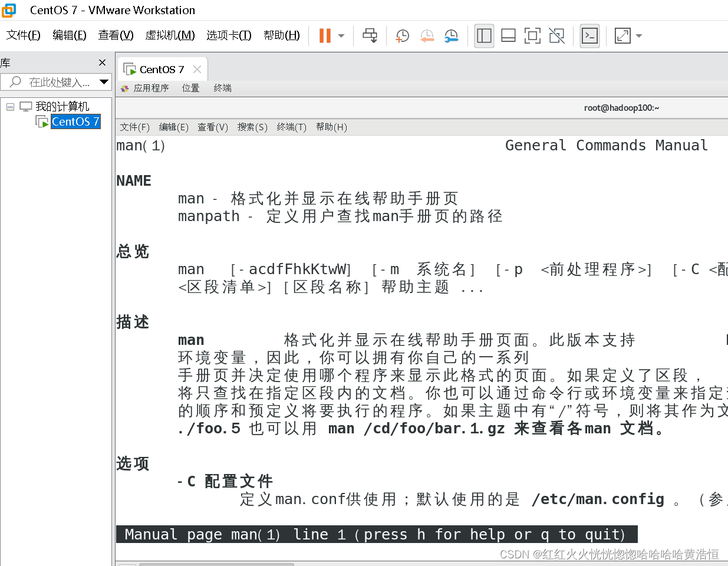Revert VM to the last snapshot
This screenshot has width=728, height=566.
[x=427, y=35]
